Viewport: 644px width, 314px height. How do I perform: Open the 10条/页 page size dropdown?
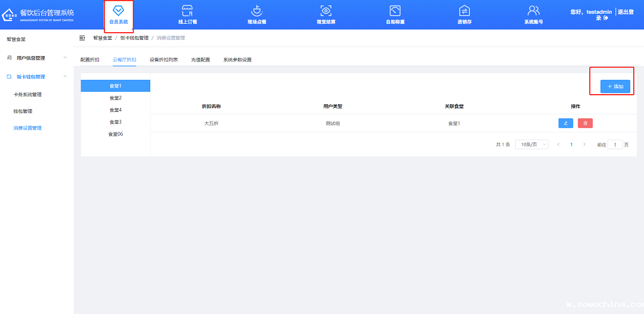pyautogui.click(x=531, y=145)
